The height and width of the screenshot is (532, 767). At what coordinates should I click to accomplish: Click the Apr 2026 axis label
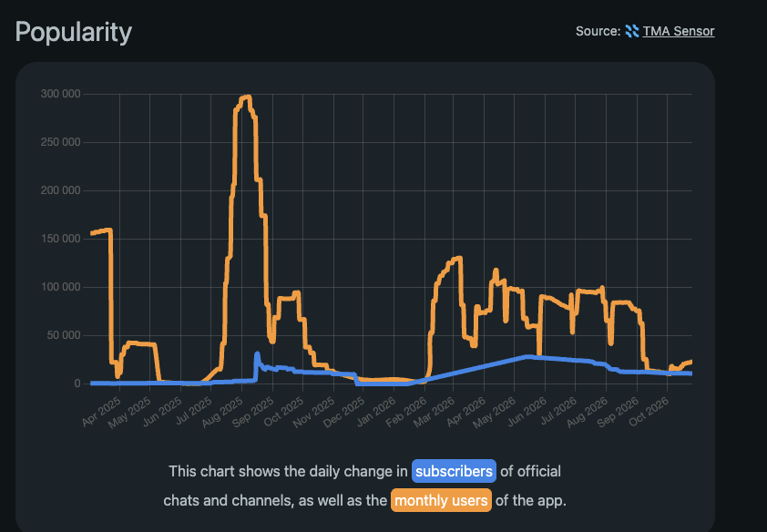pyautogui.click(x=465, y=411)
